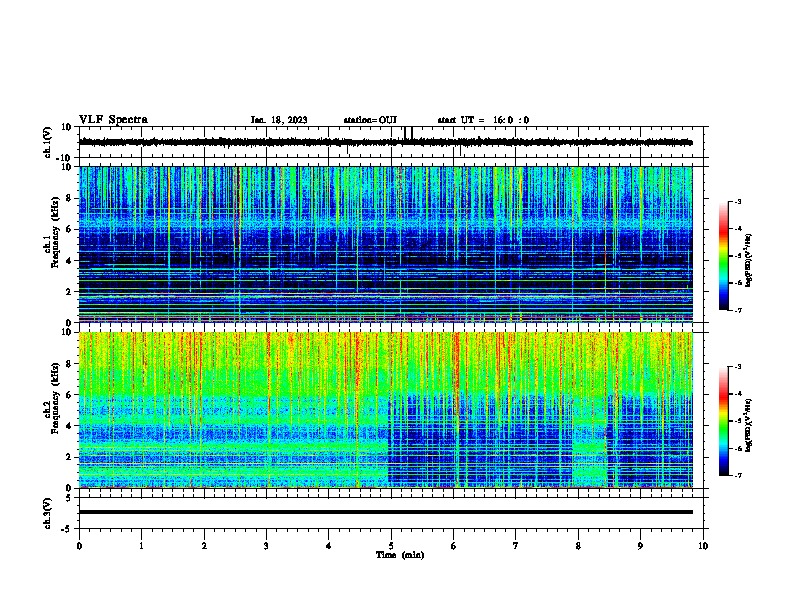Click the "station=OUJ" header label

[370, 120]
